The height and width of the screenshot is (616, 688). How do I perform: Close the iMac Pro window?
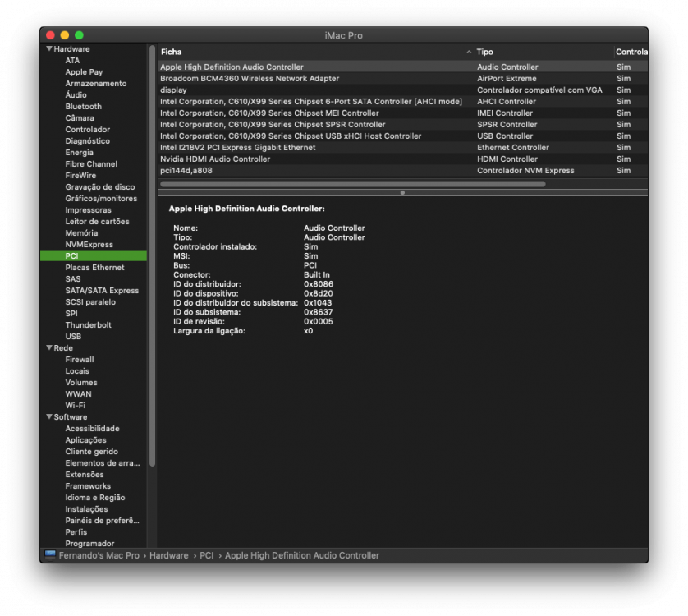(x=50, y=35)
